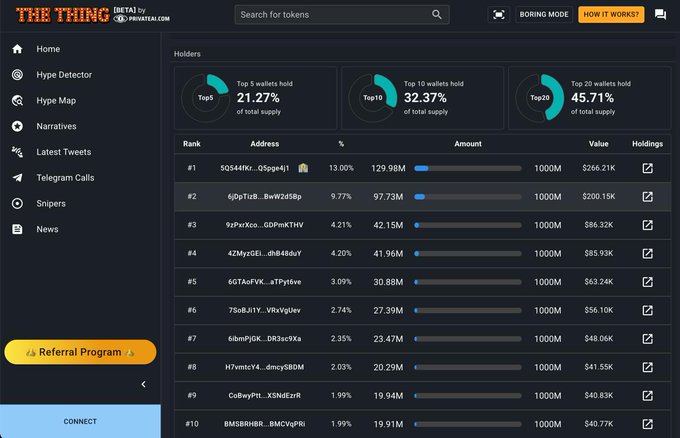Open Narratives page

(x=56, y=127)
